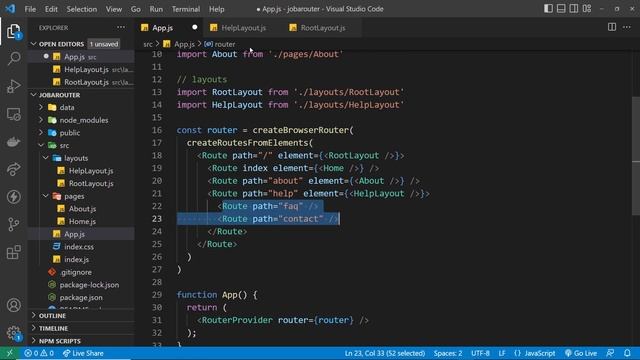Start Live Share from status bar
Viewport: 640px width, 360px height.
[83, 353]
